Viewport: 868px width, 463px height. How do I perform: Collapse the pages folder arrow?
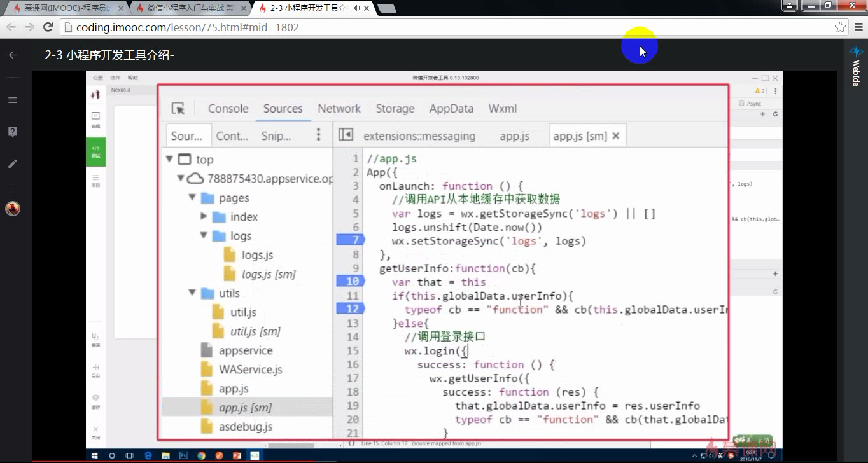(192, 198)
